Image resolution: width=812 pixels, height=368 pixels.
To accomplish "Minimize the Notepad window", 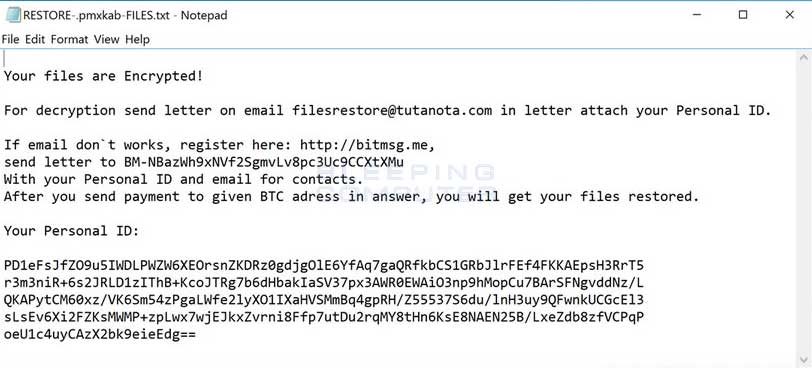I will coord(698,15).
